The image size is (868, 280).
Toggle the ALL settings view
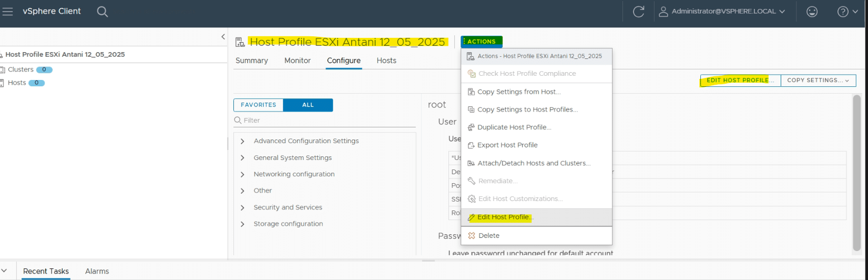tap(308, 105)
